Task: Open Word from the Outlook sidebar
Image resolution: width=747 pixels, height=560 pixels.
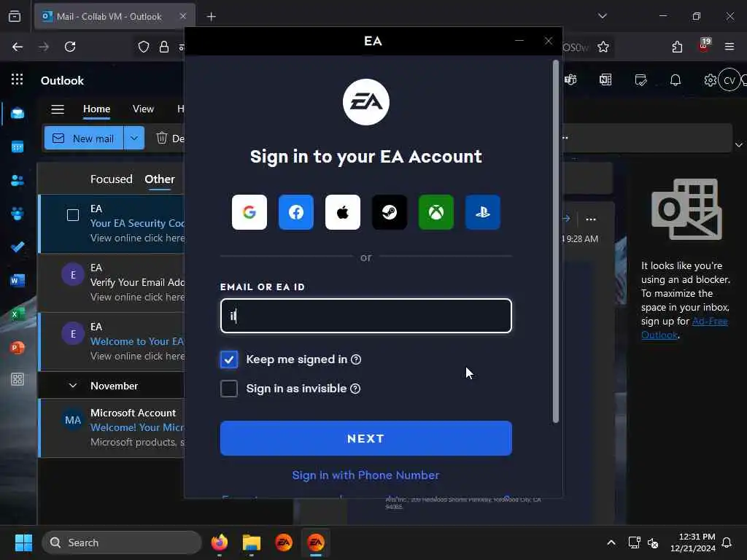Action: (x=18, y=281)
